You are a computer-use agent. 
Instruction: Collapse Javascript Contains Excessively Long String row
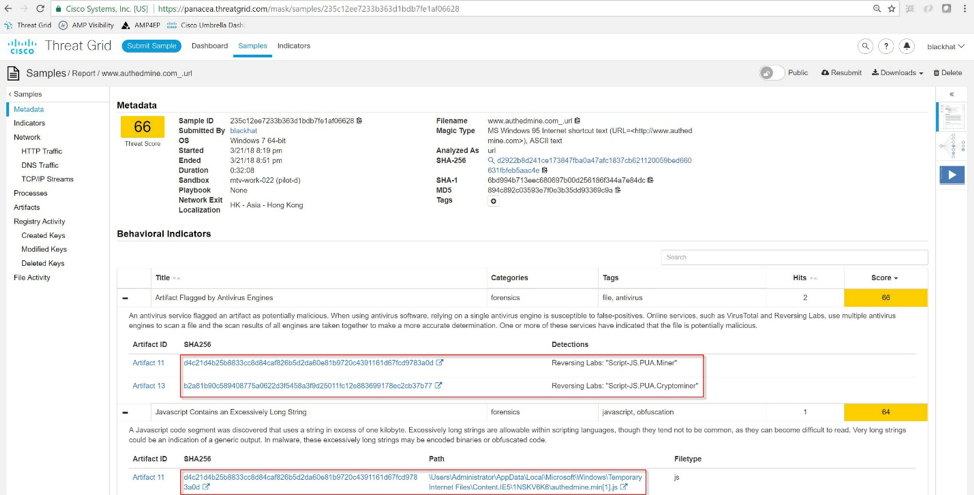[x=125, y=412]
